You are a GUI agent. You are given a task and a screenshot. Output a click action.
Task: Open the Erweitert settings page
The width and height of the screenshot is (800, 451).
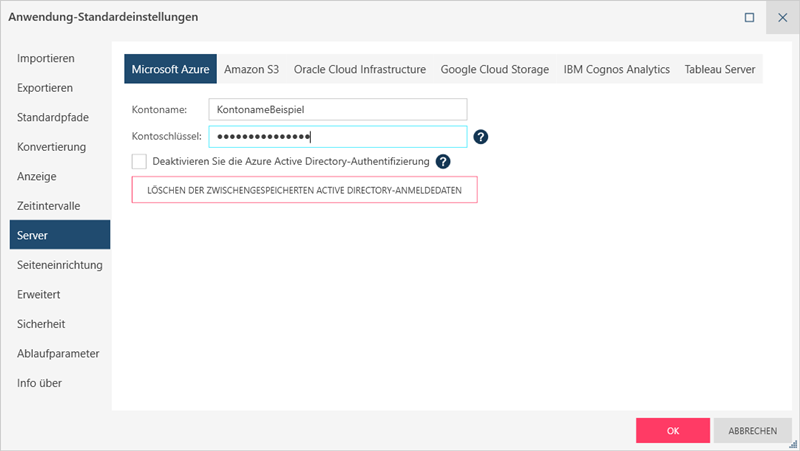[39, 295]
